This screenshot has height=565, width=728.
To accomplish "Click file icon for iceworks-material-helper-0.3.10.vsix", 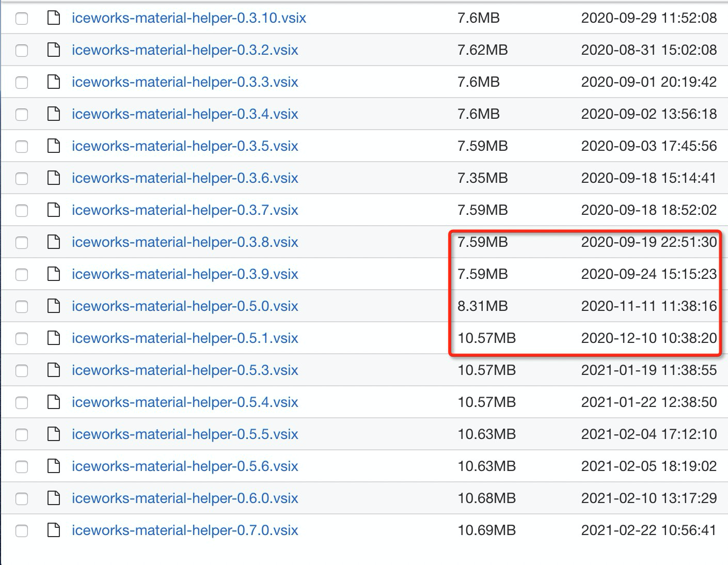I will point(54,18).
